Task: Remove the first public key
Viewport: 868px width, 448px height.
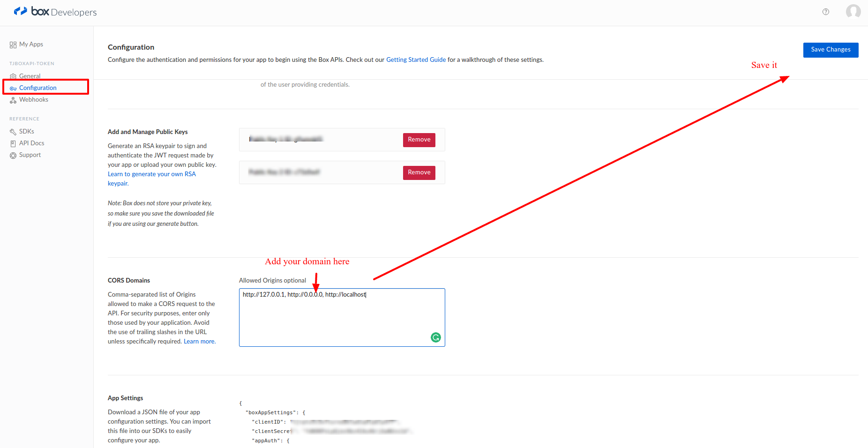Action: click(419, 140)
